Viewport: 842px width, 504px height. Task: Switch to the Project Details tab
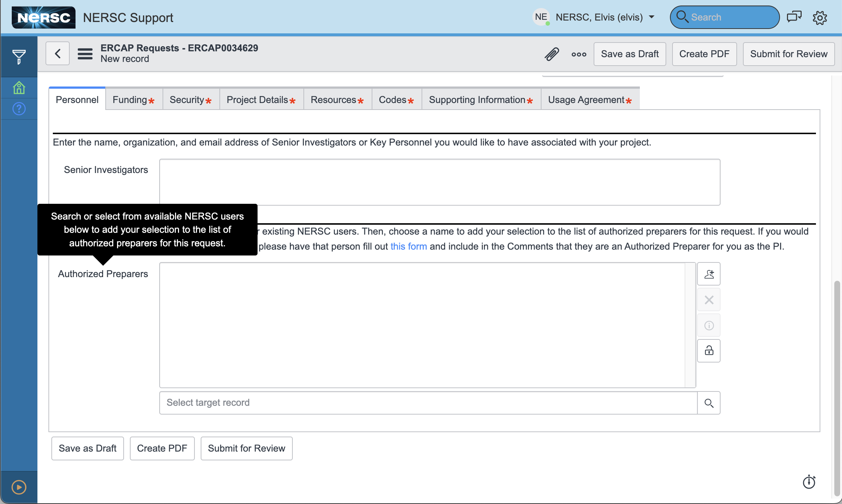[261, 100]
